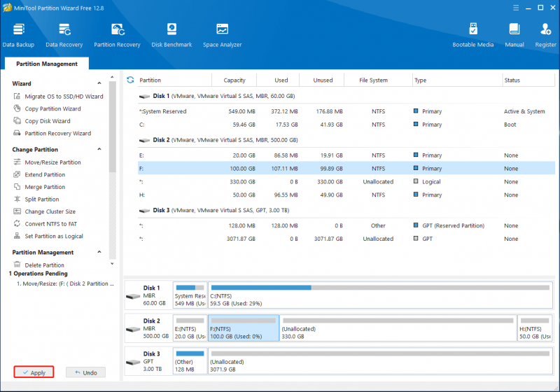Open the Partition Recovery tool

[x=117, y=35]
